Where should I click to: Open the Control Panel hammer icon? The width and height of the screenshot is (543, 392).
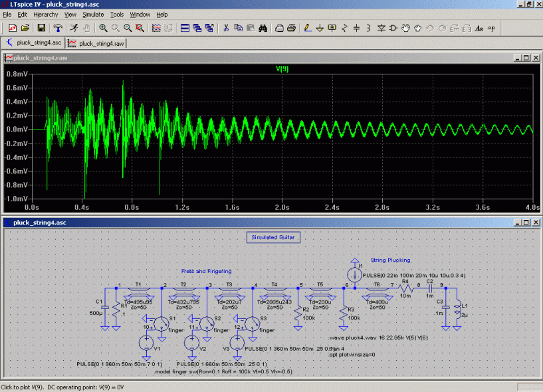(x=58, y=28)
